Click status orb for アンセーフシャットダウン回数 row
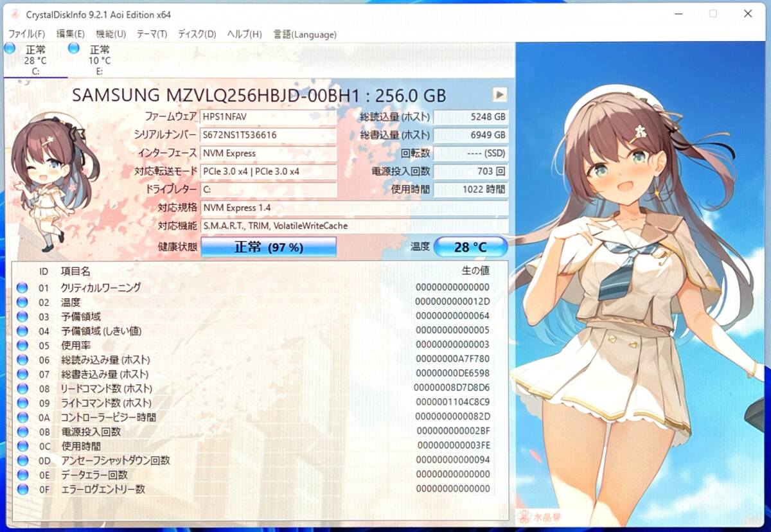 (22, 461)
